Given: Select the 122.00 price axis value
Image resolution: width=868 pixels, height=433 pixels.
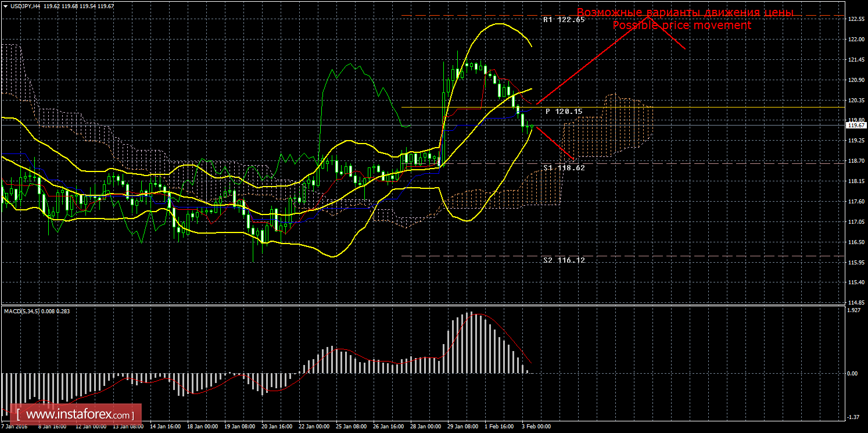Looking at the screenshot, I should pyautogui.click(x=855, y=40).
